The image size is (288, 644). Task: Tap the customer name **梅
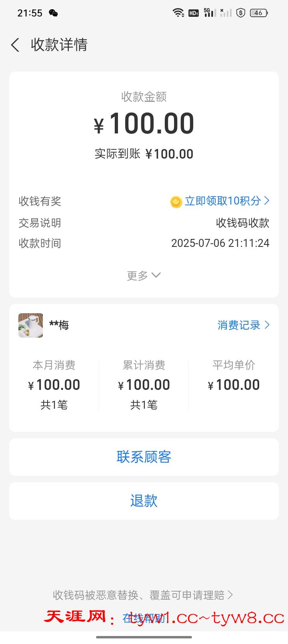click(x=59, y=325)
